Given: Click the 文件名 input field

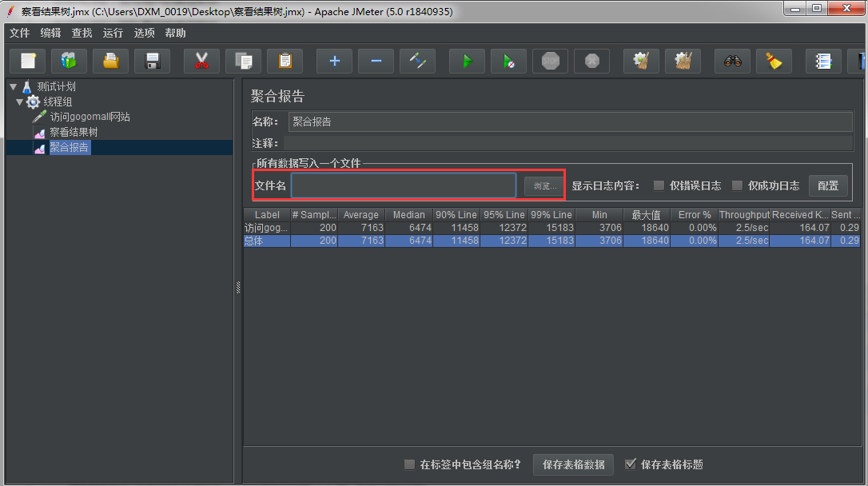Looking at the screenshot, I should point(404,185).
